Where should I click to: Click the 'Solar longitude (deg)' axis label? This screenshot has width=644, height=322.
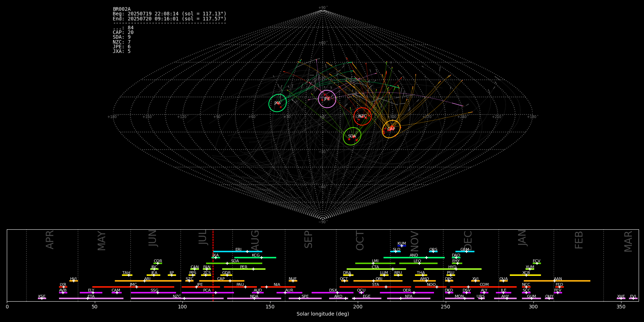[323, 314]
